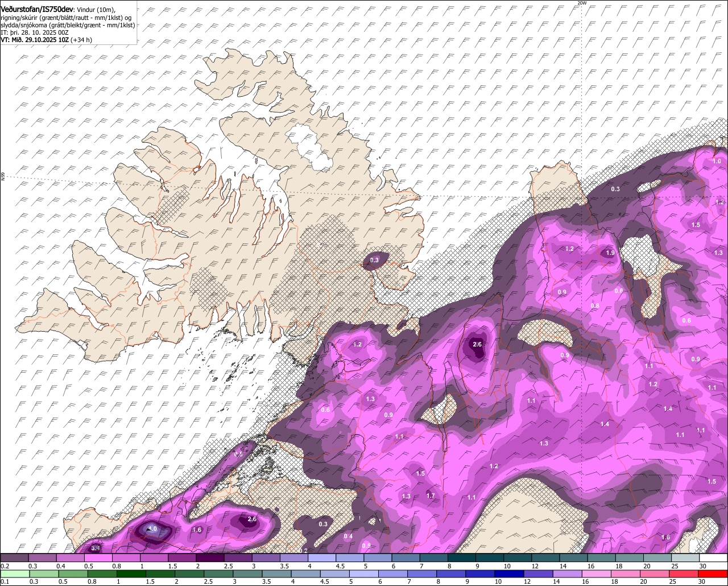Pick dark green swatch between rain 1 and 1.5
Image resolution: width=728 pixels, height=586 pixels.
[131, 573]
